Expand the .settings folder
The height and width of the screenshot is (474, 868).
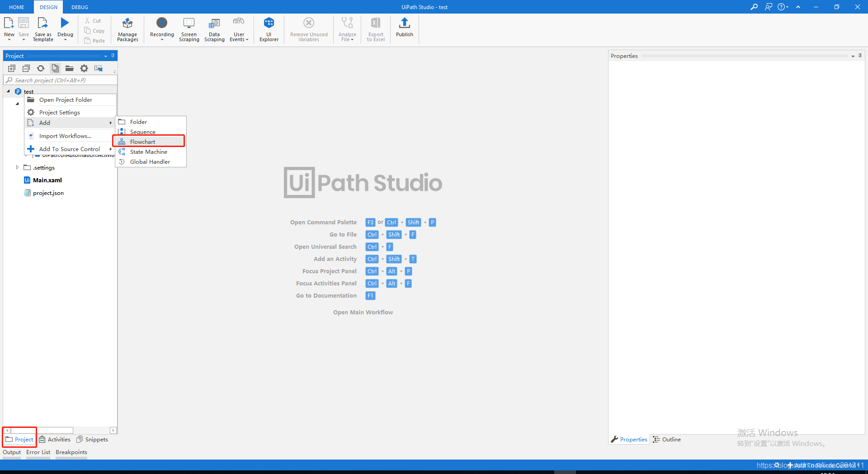[17, 167]
